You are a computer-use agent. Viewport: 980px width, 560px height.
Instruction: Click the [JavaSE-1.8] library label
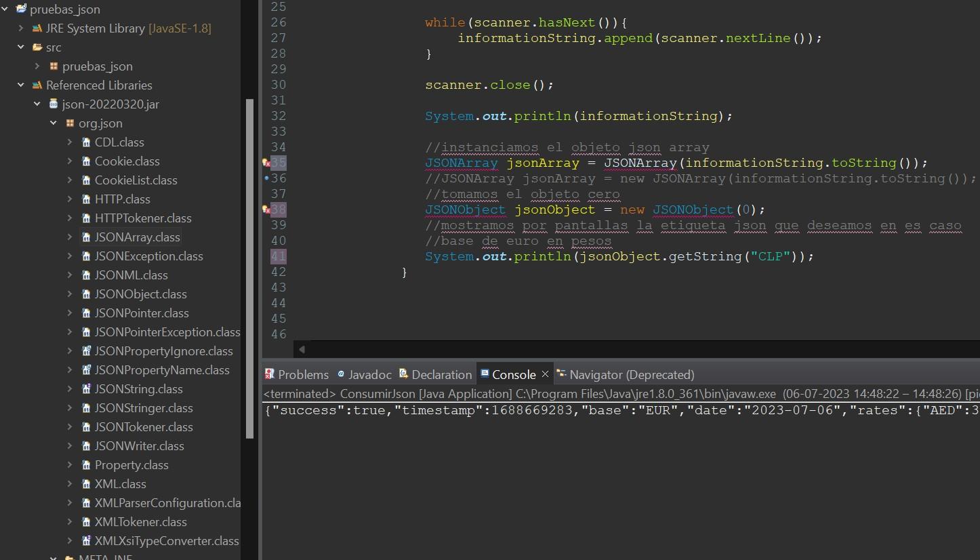click(180, 28)
